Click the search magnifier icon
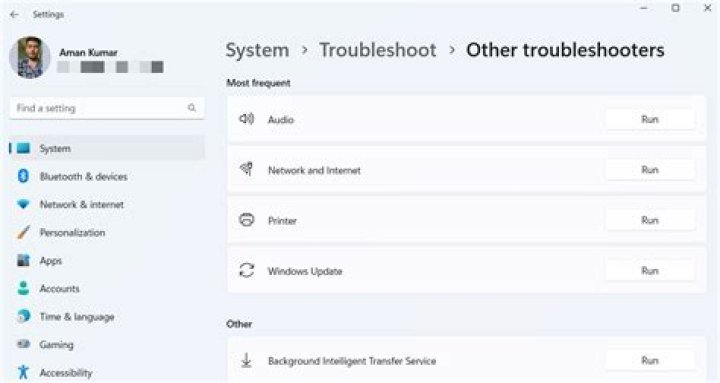The height and width of the screenshot is (383, 720). point(191,108)
